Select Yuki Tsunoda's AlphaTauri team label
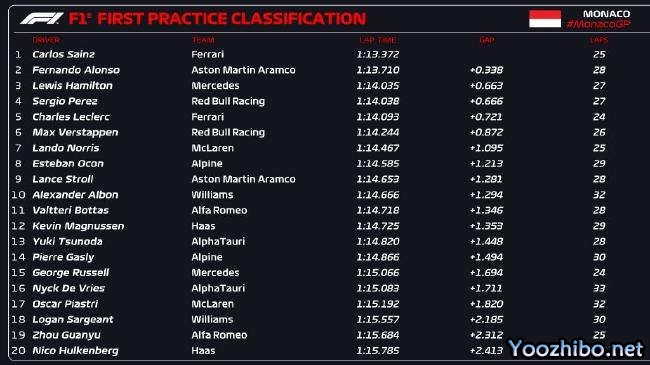This screenshot has width=650, height=365. point(218,241)
